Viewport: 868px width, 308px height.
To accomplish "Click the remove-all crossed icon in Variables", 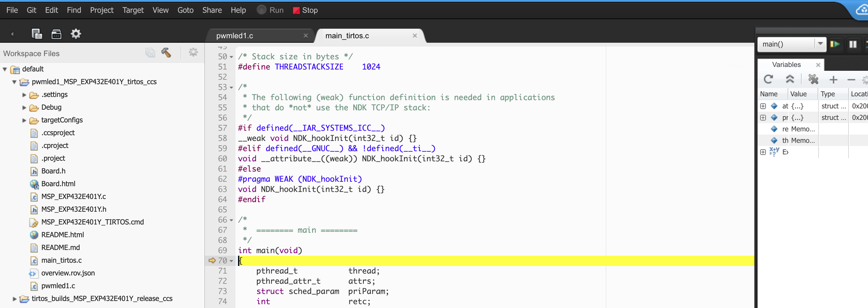I will (x=813, y=79).
